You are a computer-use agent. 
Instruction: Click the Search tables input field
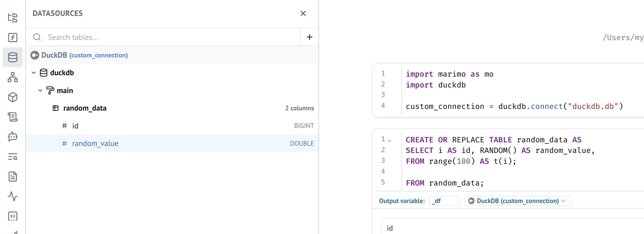(167, 37)
